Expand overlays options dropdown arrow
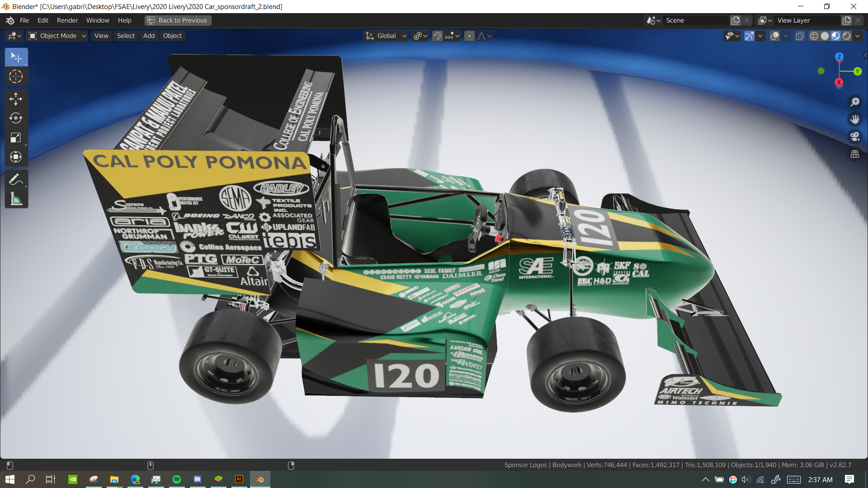The image size is (868, 488). [786, 36]
